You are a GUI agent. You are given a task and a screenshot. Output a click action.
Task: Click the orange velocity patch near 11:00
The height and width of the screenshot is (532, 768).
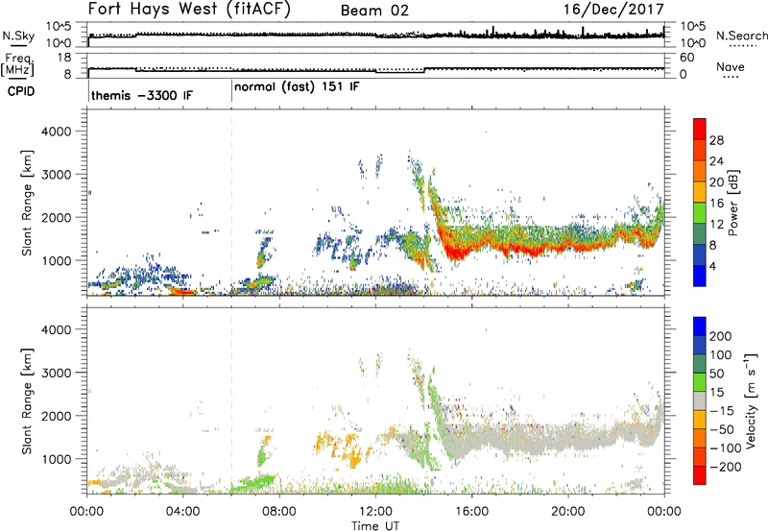tap(353, 460)
